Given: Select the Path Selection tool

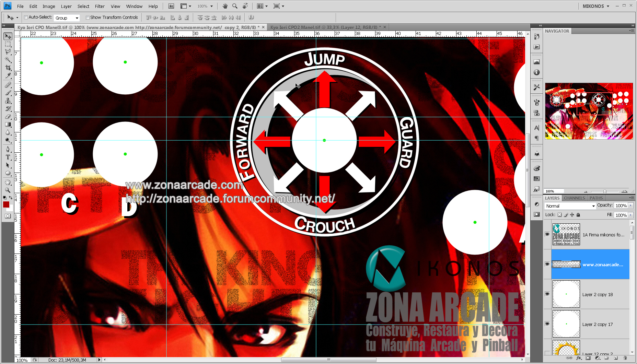Looking at the screenshot, I should tap(8, 165).
